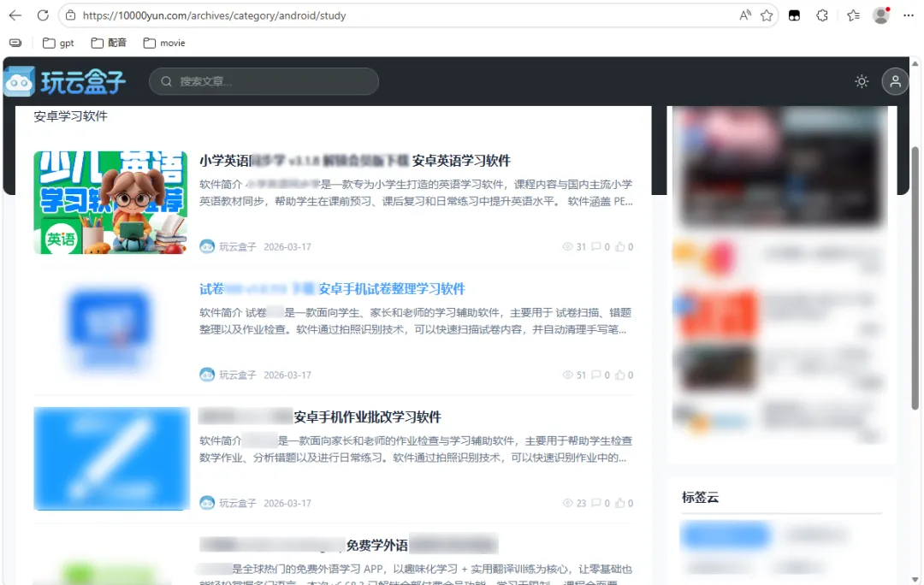Image resolution: width=924 pixels, height=585 pixels.
Task: Open the 配音 bookmarks folder
Action: (109, 43)
